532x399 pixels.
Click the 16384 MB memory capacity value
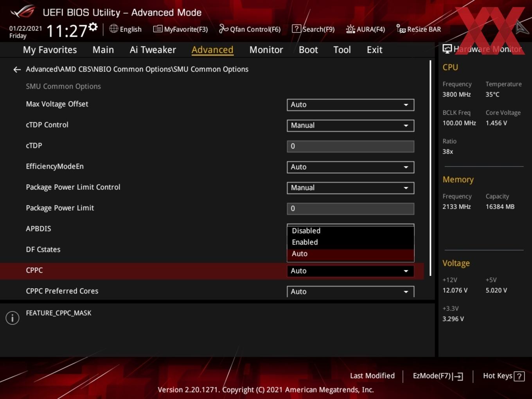(x=500, y=207)
